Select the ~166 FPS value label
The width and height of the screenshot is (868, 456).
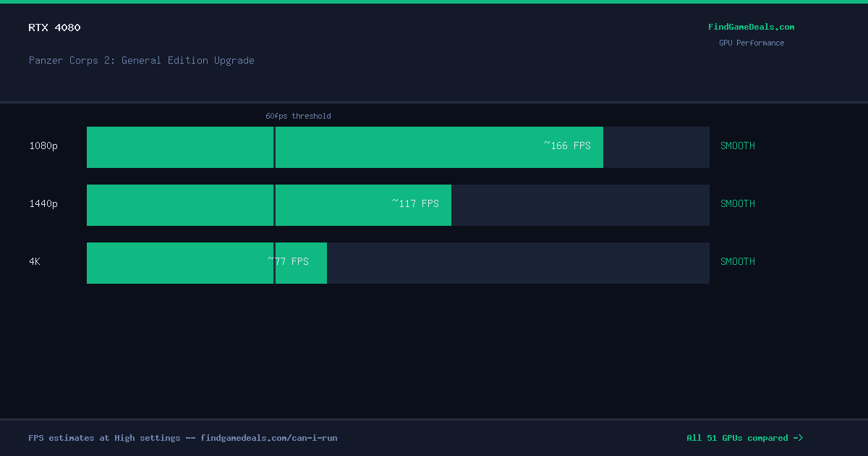pyautogui.click(x=567, y=145)
